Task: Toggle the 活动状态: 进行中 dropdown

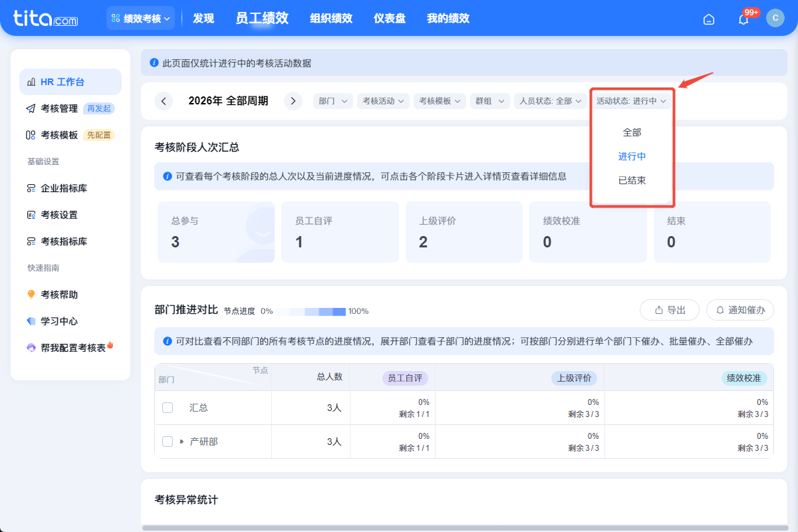Action: coord(631,101)
